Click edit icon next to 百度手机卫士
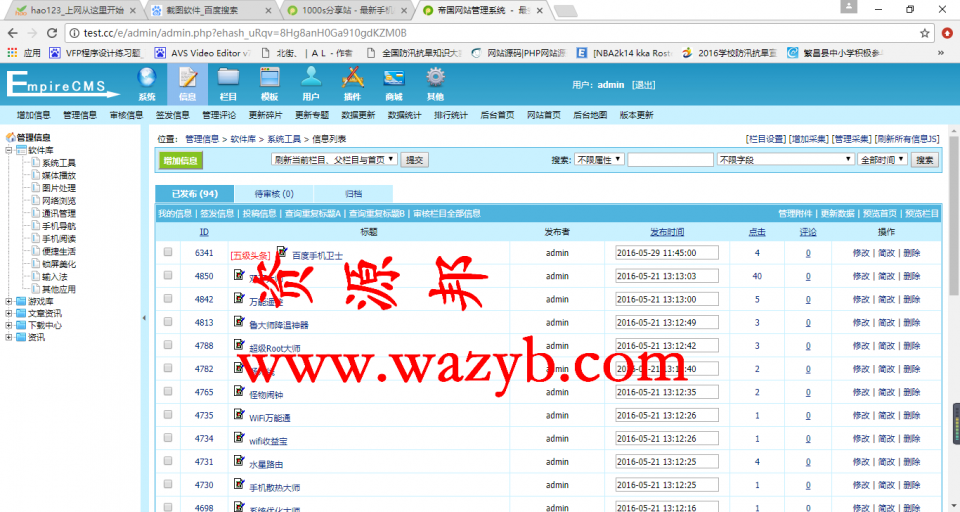Screen dimensions: 960x512 pos(282,252)
